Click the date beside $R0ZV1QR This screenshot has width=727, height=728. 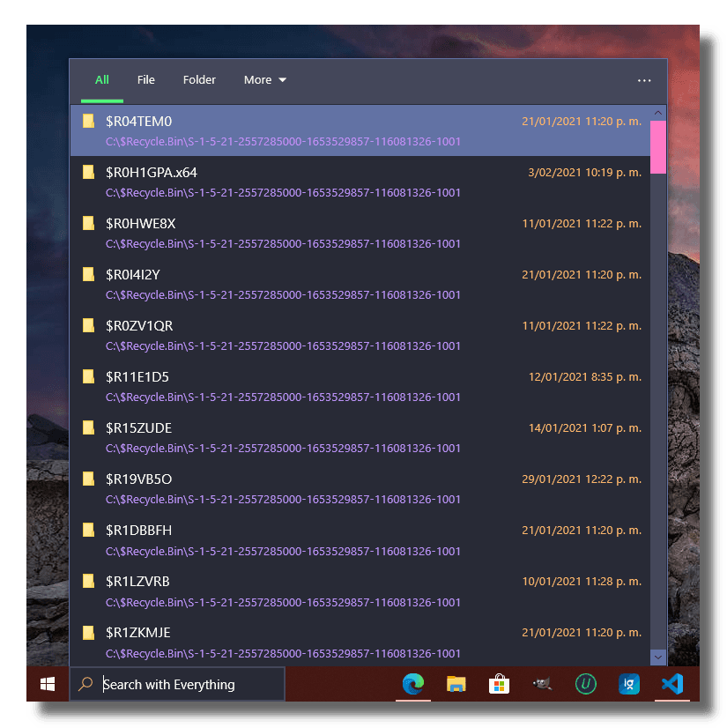[x=582, y=325]
